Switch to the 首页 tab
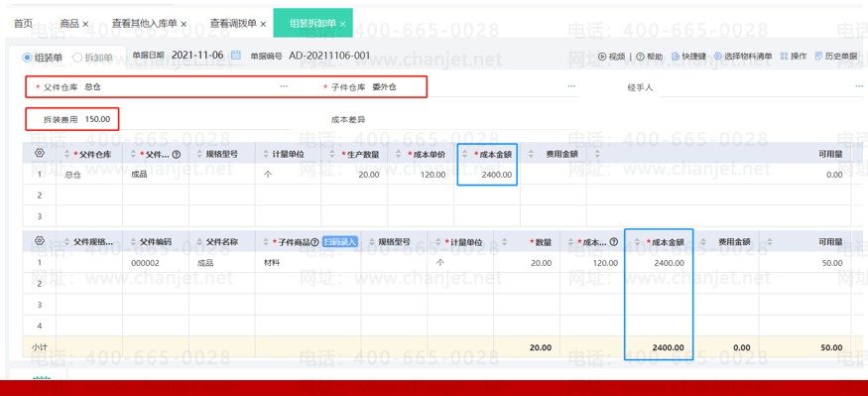The image size is (868, 396). coord(23,24)
